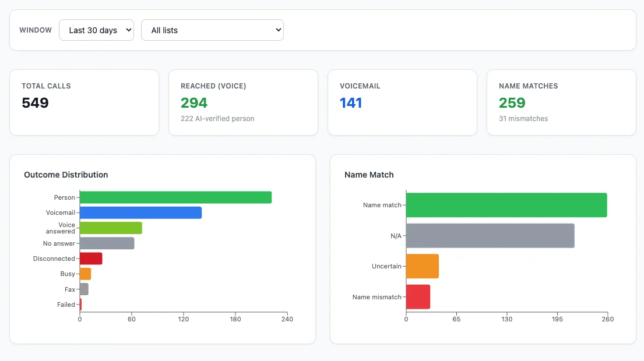Viewport: 644px width, 361px height.
Task: Click the gray N/A bar in Name Match
Action: coord(490,236)
